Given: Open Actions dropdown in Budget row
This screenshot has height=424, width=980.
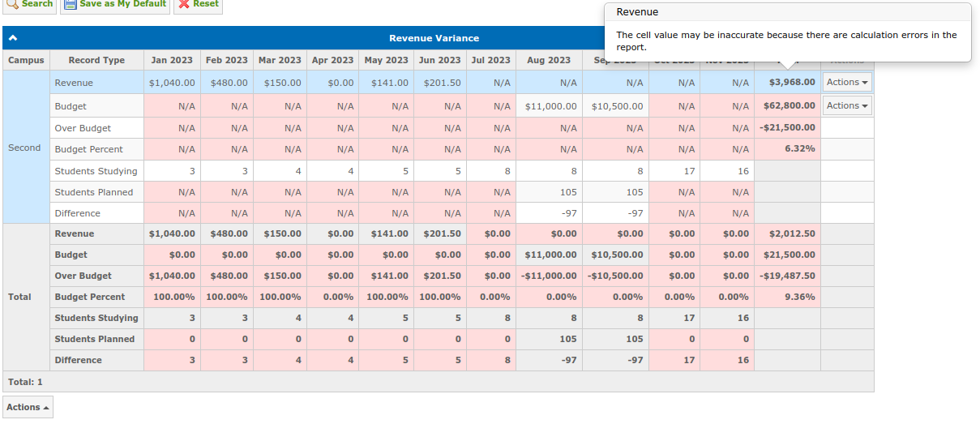Looking at the screenshot, I should tap(847, 105).
